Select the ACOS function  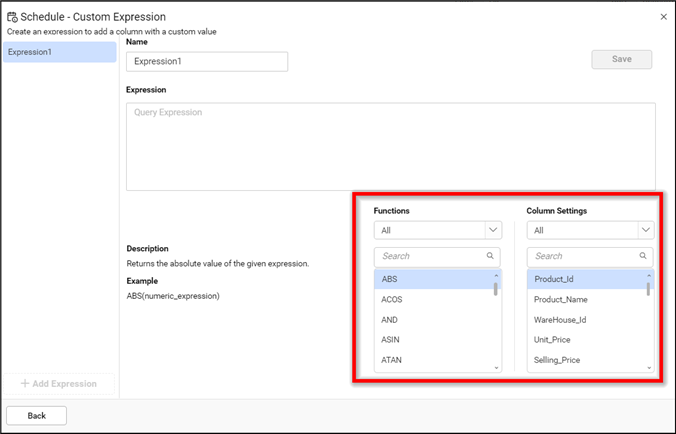pyautogui.click(x=432, y=299)
